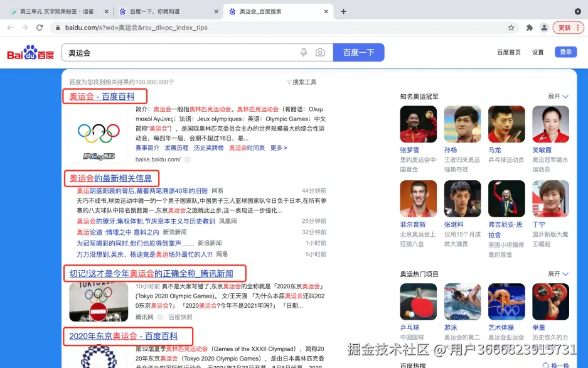Expand 知名奥运冠军 with 展开

coord(558,97)
